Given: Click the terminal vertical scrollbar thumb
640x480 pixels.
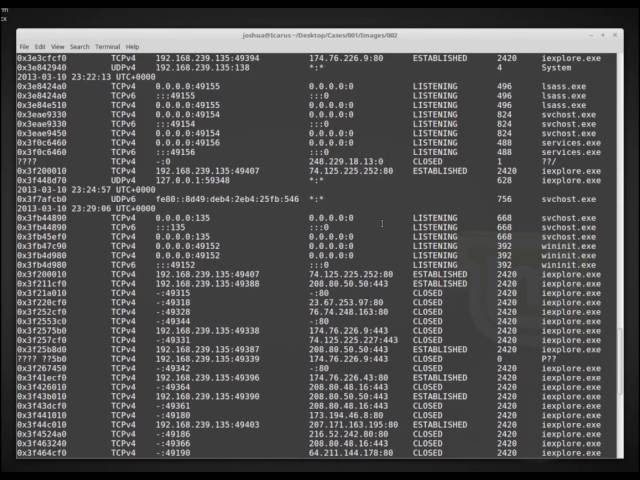Looking at the screenshot, I should click(620, 361).
